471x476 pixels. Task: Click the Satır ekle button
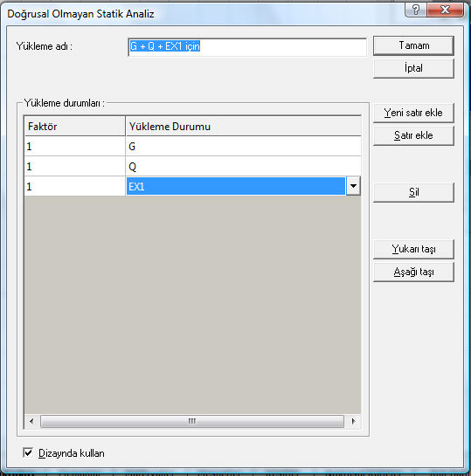413,135
